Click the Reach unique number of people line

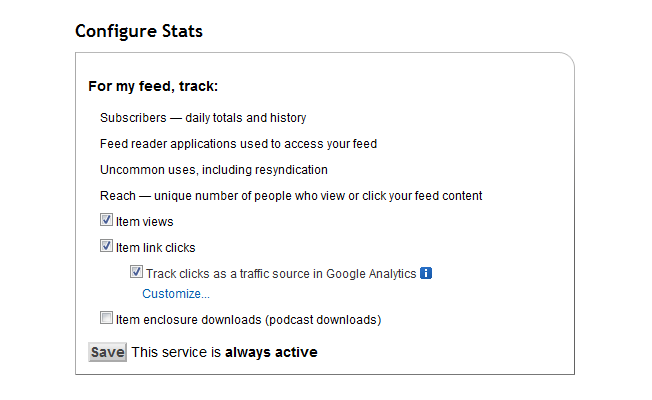[x=291, y=196]
